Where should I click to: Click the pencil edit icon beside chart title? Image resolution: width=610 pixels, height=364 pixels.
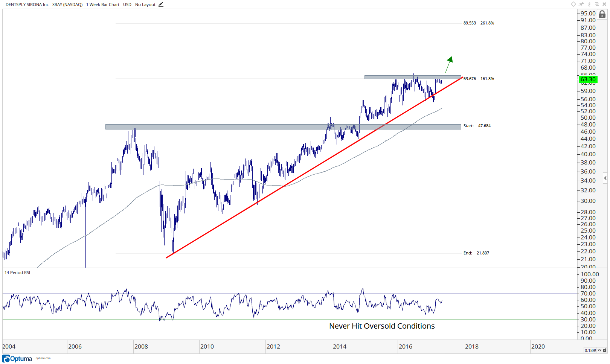pos(161,5)
